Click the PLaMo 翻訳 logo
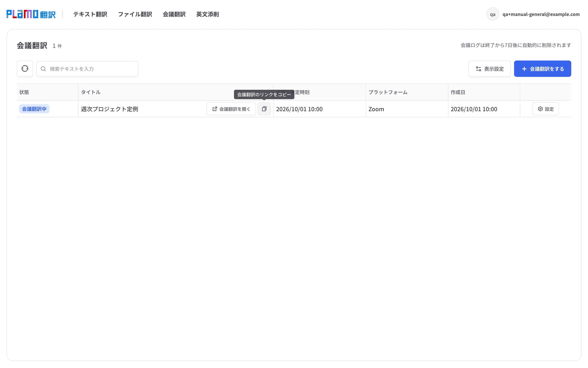Image resolution: width=588 pixels, height=368 pixels. [31, 14]
